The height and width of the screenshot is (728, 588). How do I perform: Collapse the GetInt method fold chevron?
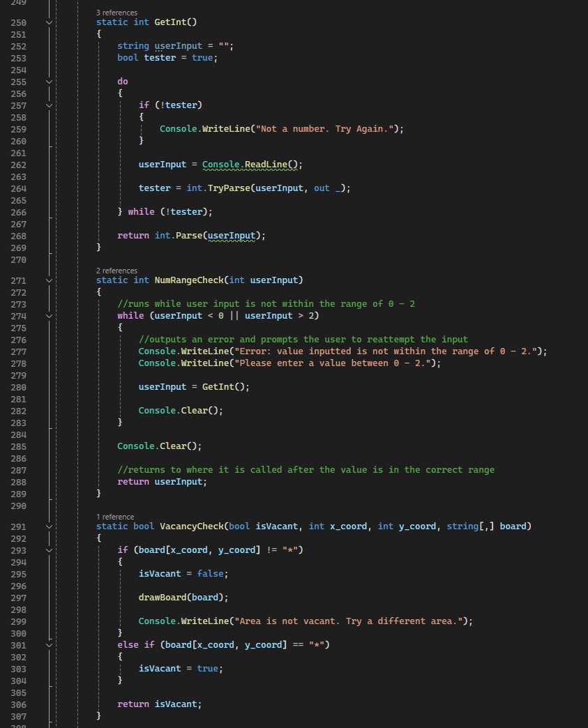tap(48, 22)
